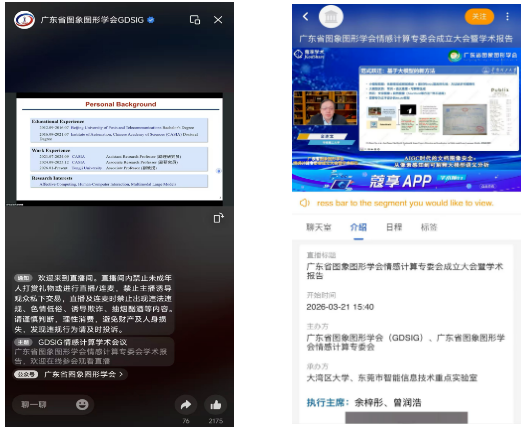Open the three-dot more options menu
The height and width of the screenshot is (427, 526).
[x=507, y=16]
